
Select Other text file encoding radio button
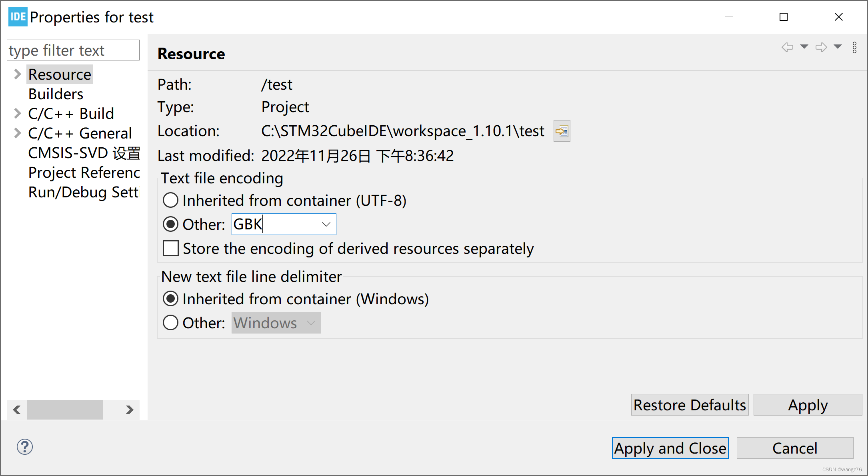pyautogui.click(x=170, y=224)
